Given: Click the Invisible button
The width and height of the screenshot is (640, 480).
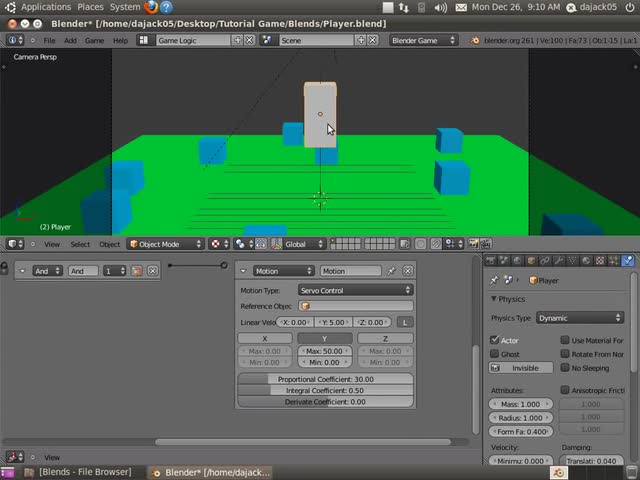Looking at the screenshot, I should coord(520,368).
